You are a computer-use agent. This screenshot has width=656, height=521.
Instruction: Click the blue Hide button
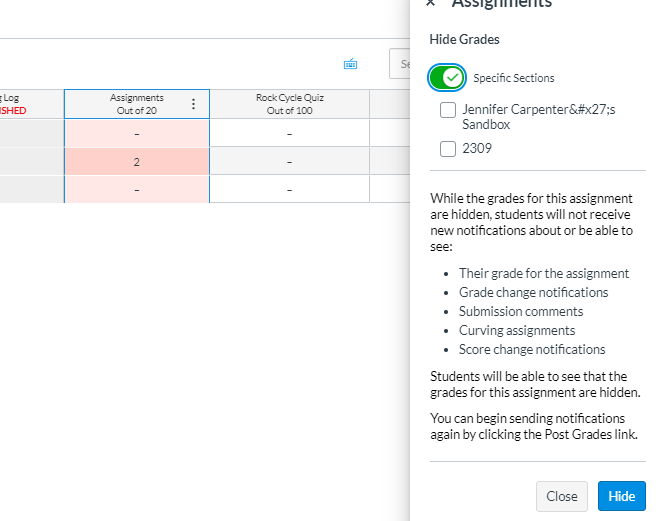coord(621,496)
